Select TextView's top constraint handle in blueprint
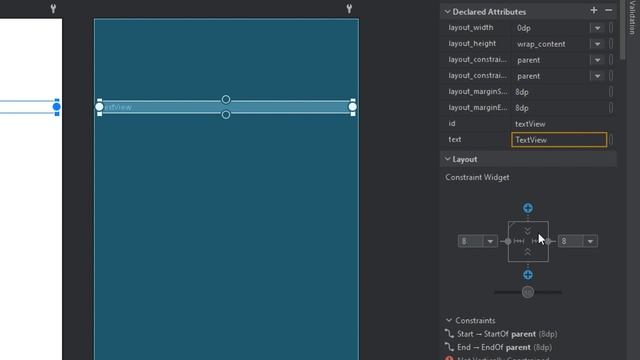Screen dimensions: 640x360 tap(226, 99)
